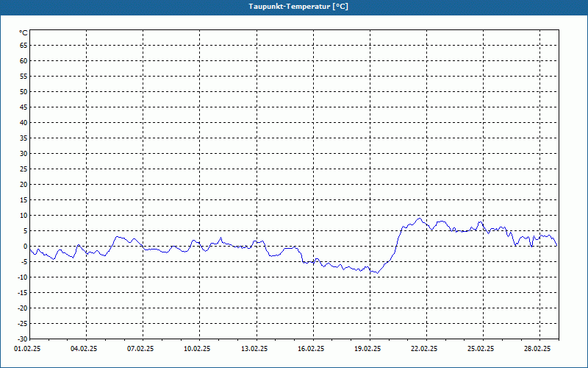Click the date label '01.02.25'
Screen dimensions: 588x368
pos(27,349)
